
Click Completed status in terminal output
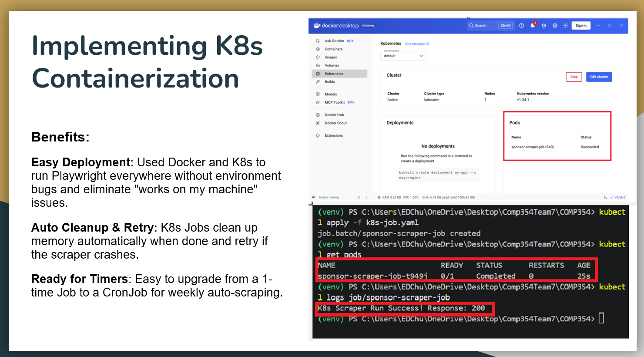pos(496,276)
